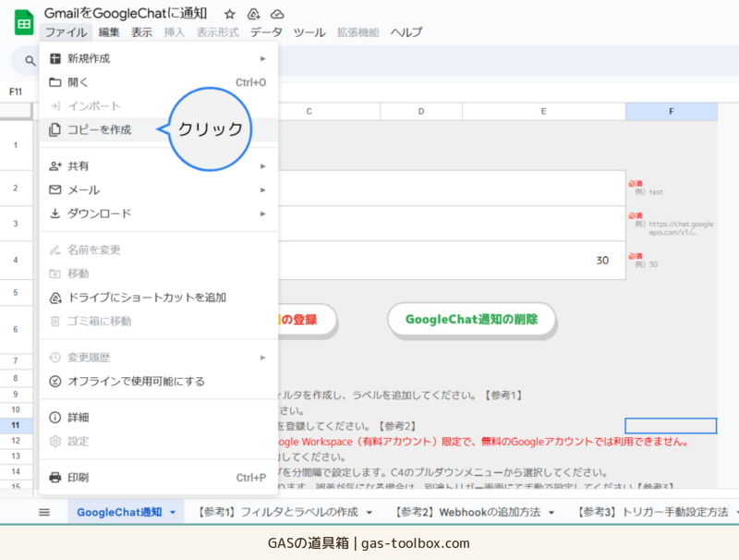Choose 開く in the File menu

tap(159, 82)
